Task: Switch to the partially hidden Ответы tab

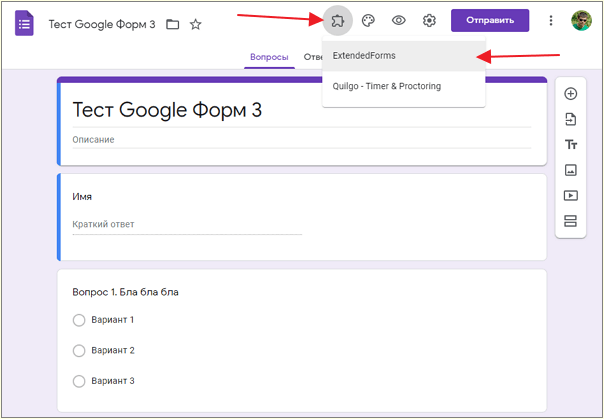Action: [x=313, y=57]
